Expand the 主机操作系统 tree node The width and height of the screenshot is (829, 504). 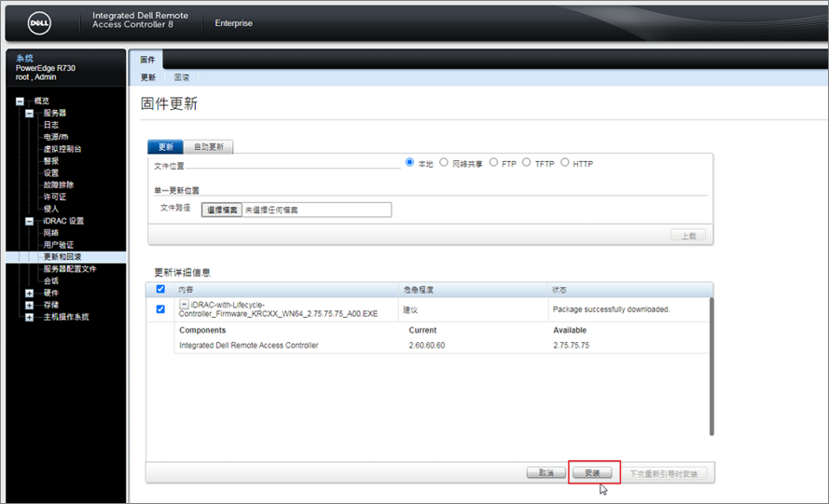tap(29, 317)
